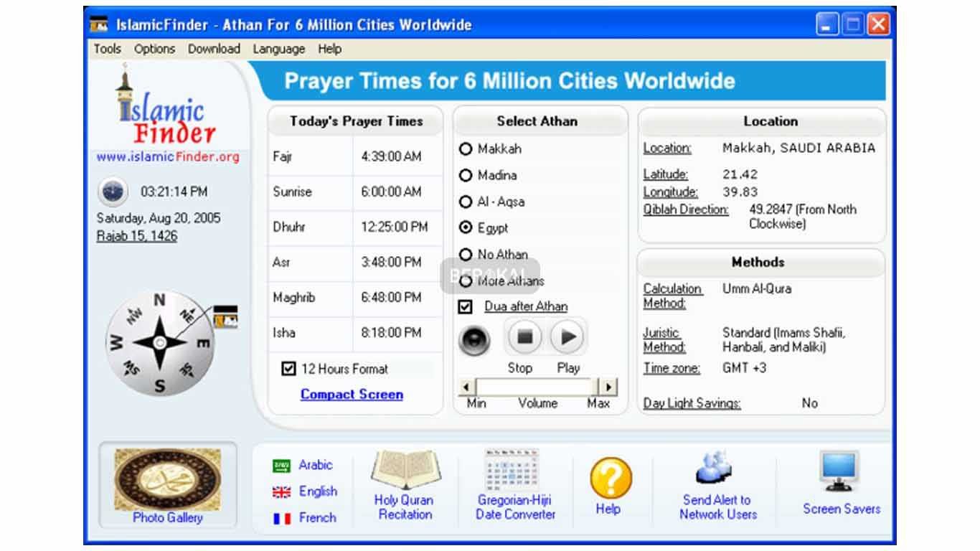Click the Qiblah compass
This screenshot has width=980, height=551.
[160, 343]
